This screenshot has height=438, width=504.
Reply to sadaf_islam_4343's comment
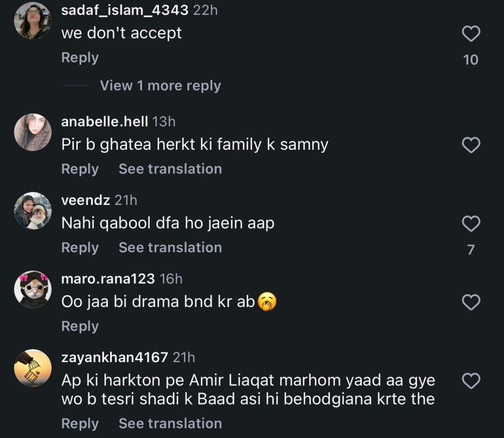(x=80, y=58)
